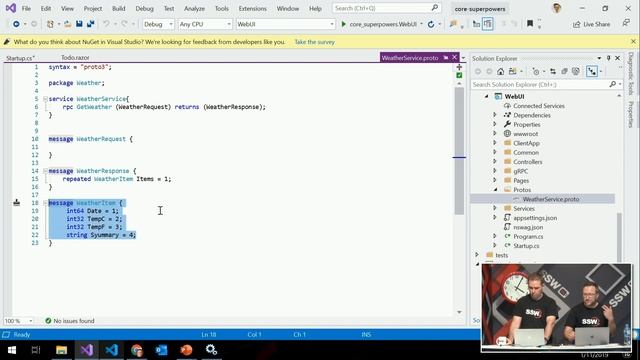Collapse the WeatherService code block at line 5
Screen dimensions: 640x360
click(45, 99)
